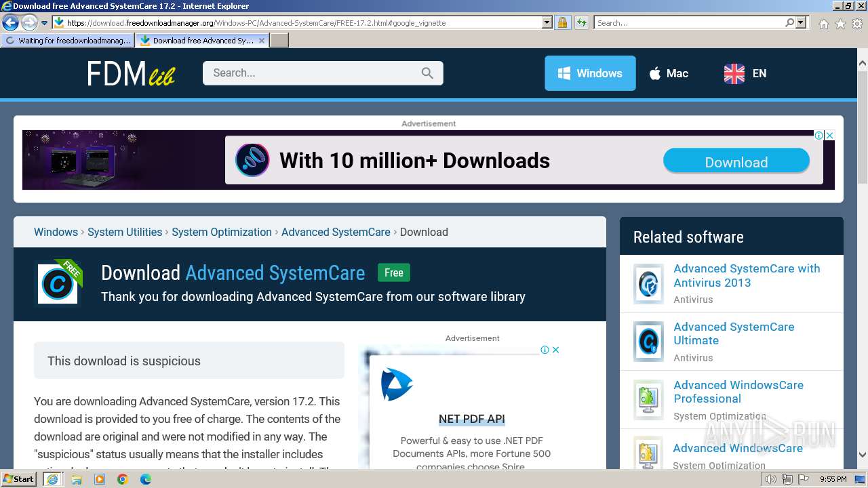Click the scrollbar down arrow

[863, 455]
